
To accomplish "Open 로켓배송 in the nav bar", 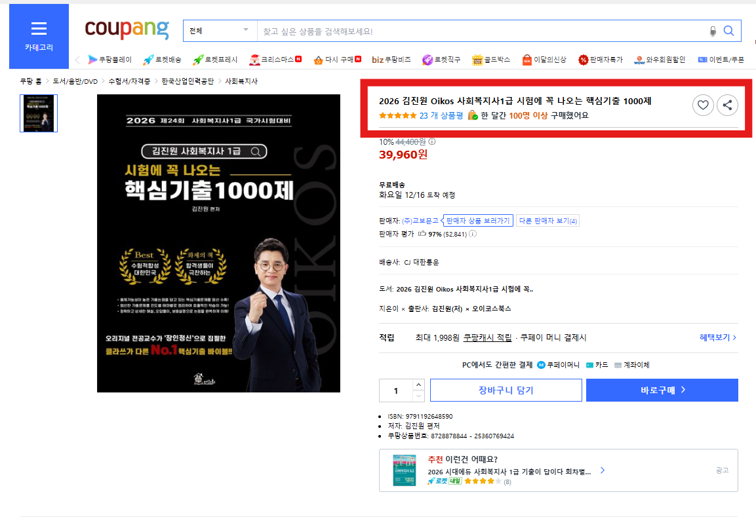I will click(162, 59).
